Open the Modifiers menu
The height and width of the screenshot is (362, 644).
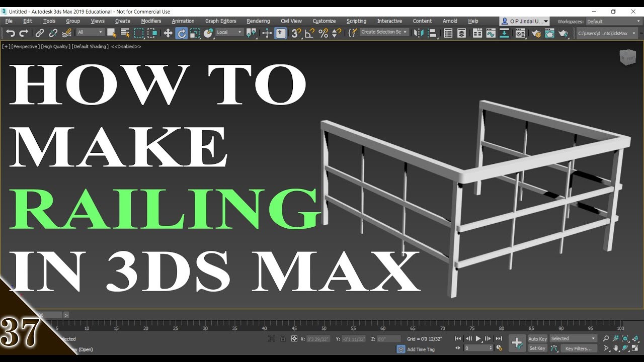(x=151, y=21)
